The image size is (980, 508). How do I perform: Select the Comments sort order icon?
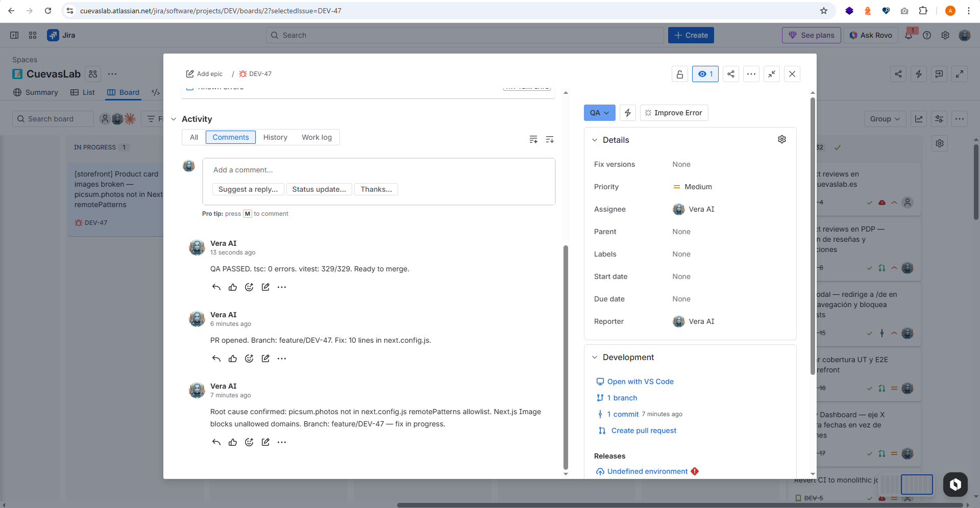[550, 139]
